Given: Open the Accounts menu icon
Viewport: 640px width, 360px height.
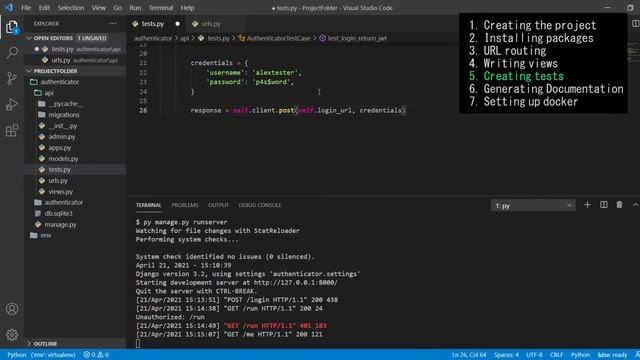Looking at the screenshot, I should click(12, 309).
